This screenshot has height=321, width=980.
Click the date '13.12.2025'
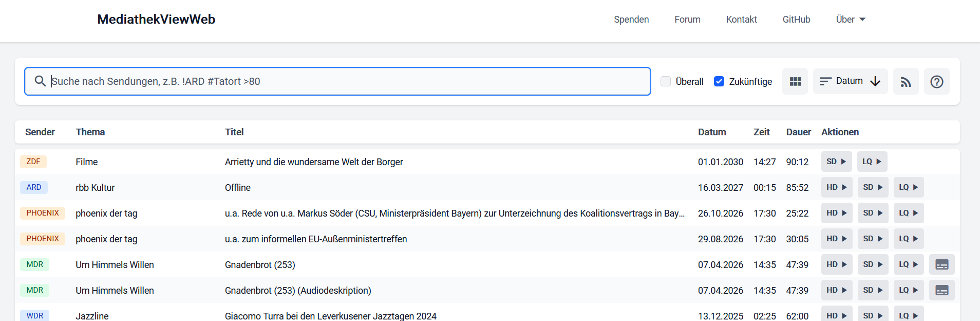(x=721, y=316)
